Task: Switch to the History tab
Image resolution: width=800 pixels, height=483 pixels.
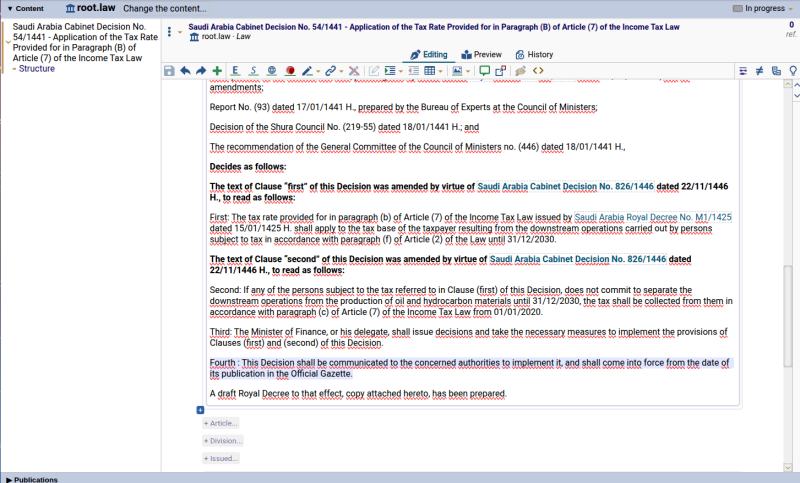Action: pos(534,55)
